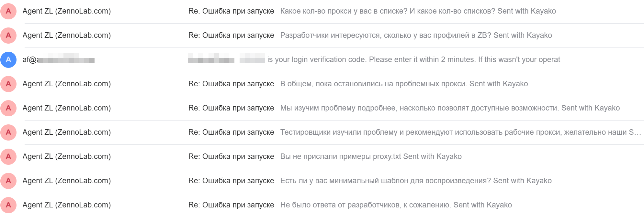Click avatar beside the 'Какое кол-во прокси' email

[x=8, y=11]
